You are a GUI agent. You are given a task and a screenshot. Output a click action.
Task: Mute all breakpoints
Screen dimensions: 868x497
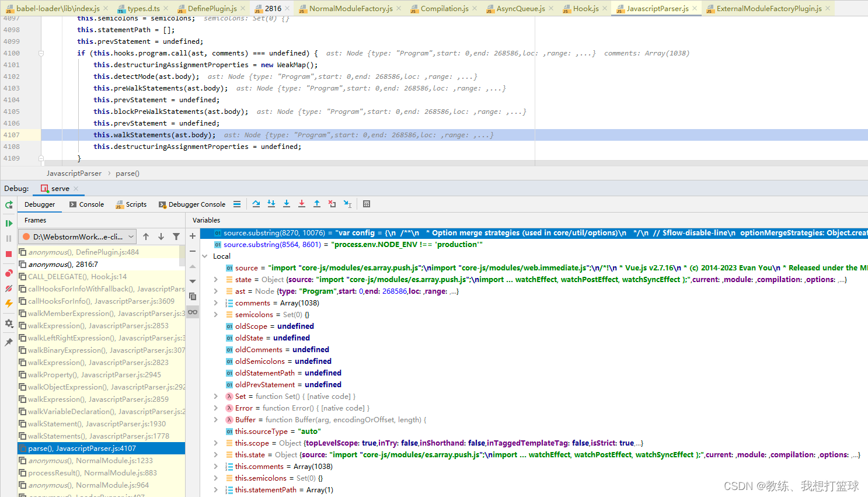coord(9,289)
